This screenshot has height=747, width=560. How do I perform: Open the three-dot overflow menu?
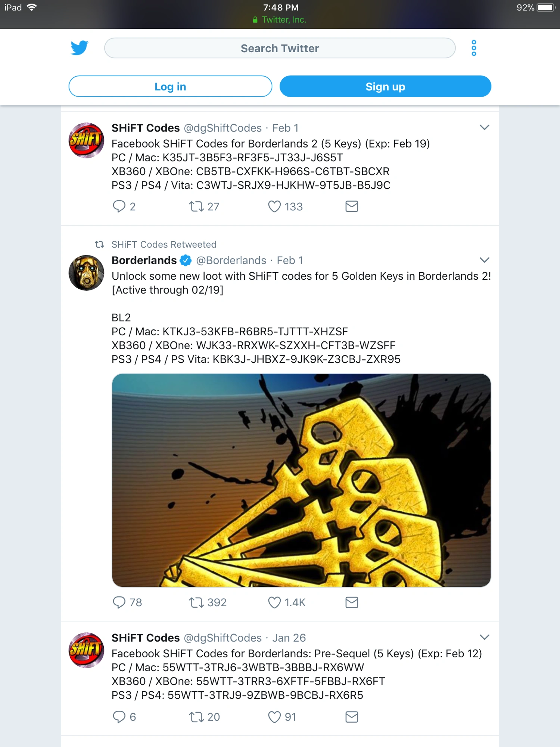click(474, 48)
